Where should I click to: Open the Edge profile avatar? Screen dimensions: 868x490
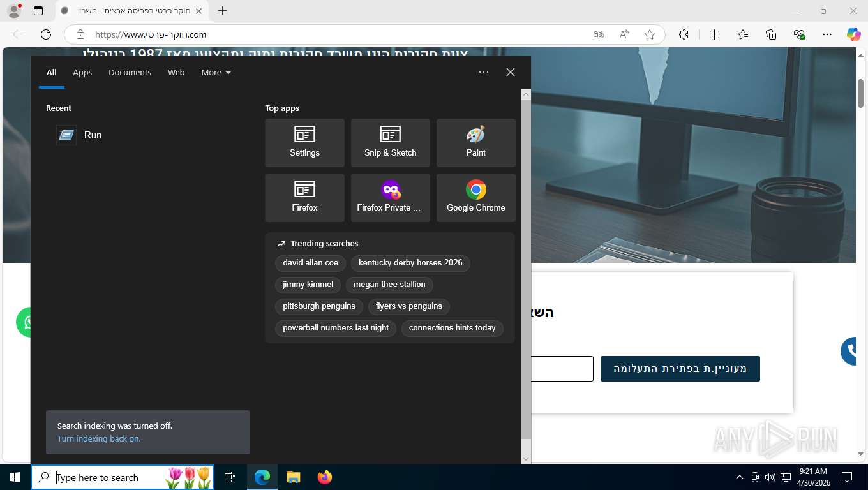click(13, 11)
